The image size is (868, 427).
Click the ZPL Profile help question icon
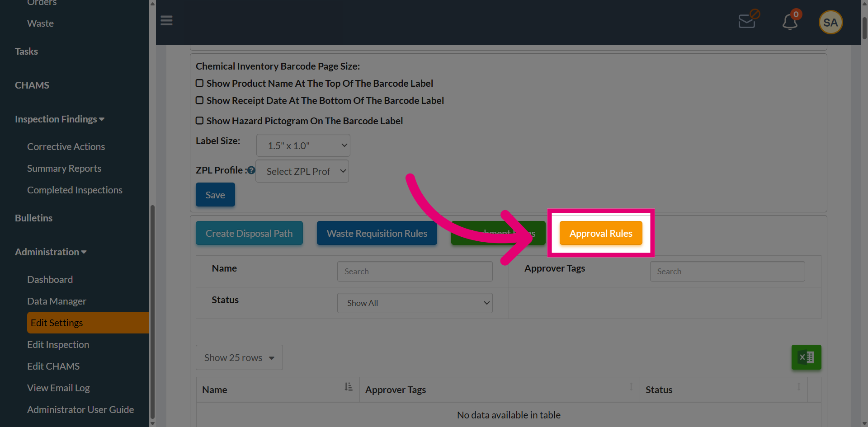251,170
